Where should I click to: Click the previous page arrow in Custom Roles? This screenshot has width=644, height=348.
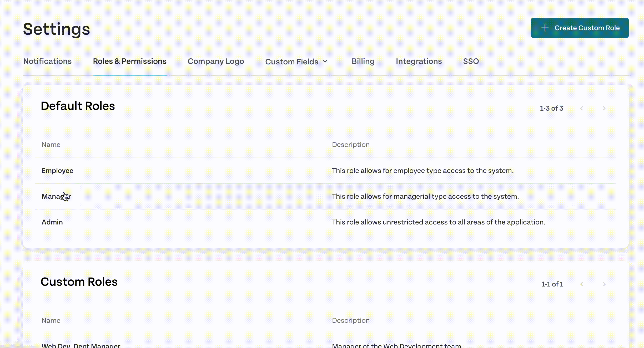click(582, 284)
